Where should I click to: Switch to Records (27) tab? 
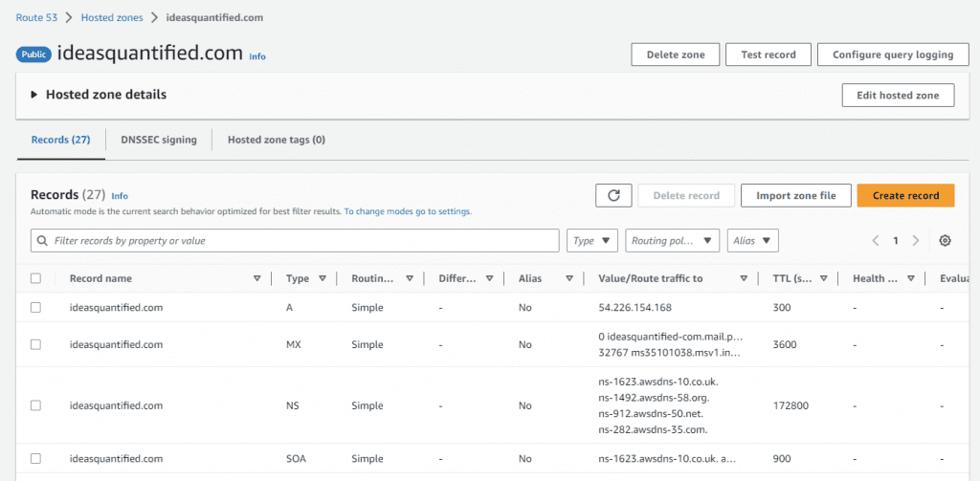pos(60,140)
